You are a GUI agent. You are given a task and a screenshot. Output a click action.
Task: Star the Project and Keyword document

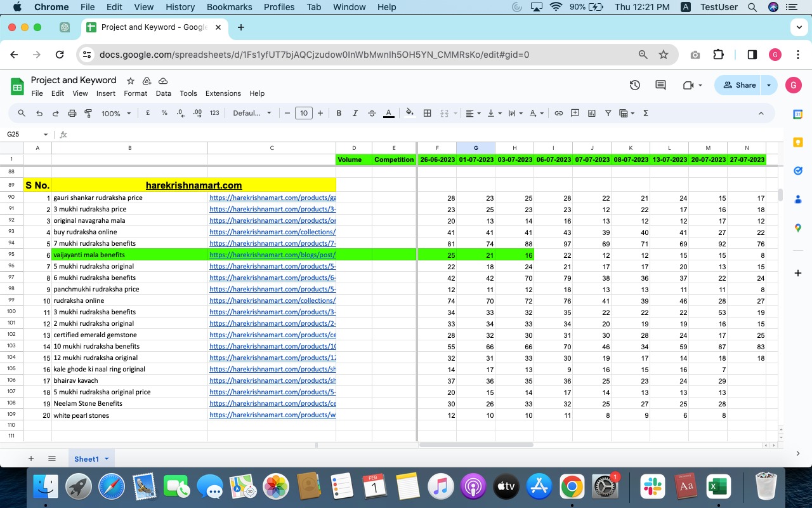[x=131, y=81]
